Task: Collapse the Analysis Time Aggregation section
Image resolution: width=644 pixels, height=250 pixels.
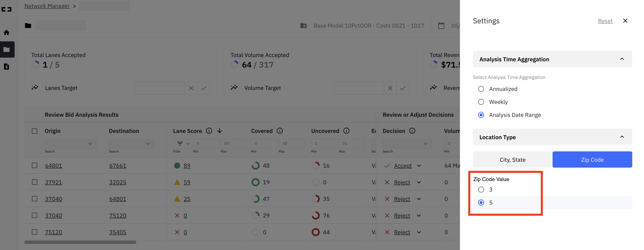Action: pos(622,59)
